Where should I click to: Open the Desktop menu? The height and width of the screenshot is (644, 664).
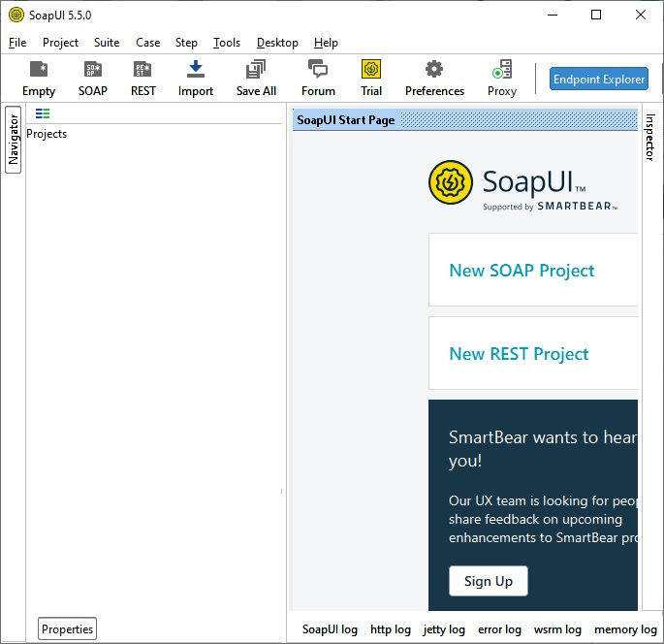(277, 43)
